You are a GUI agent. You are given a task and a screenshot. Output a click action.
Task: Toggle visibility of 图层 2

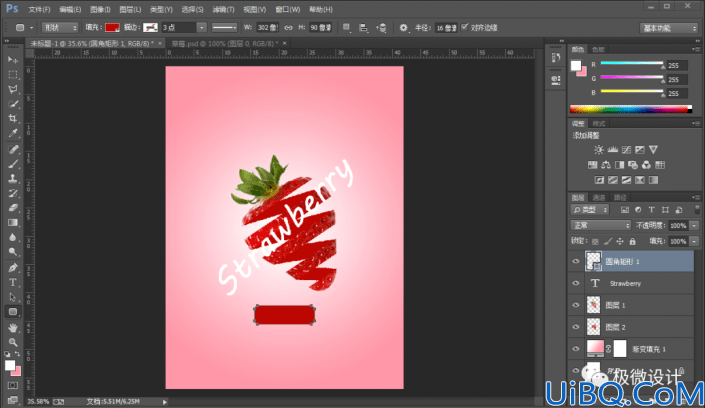(x=576, y=327)
